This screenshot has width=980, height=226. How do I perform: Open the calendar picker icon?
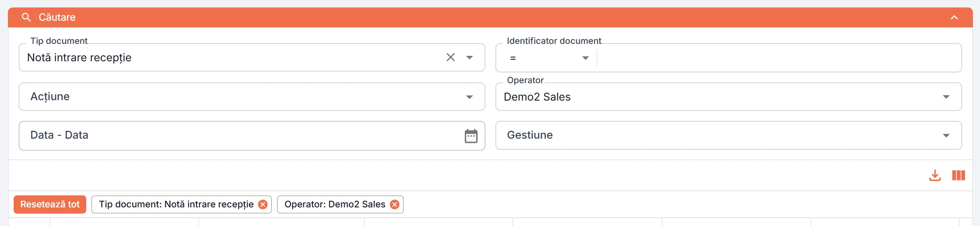(x=471, y=136)
